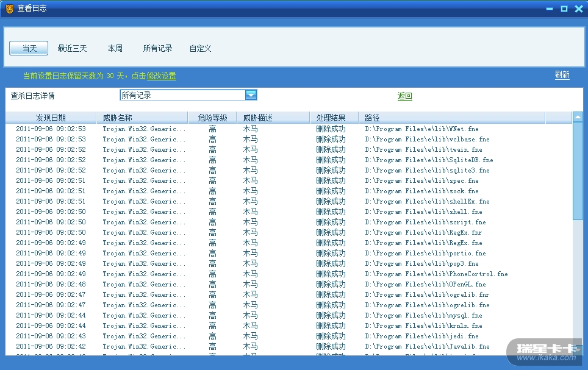588x370 pixels.
Task: Select row with path krnln.fne
Action: tap(289, 326)
